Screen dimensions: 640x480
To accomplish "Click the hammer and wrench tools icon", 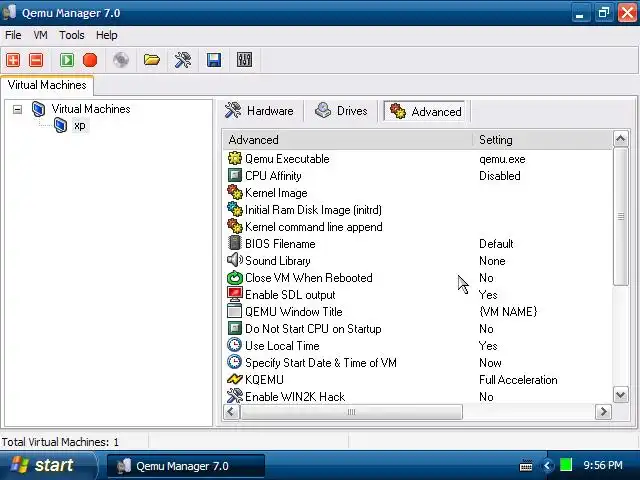I will pos(183,60).
